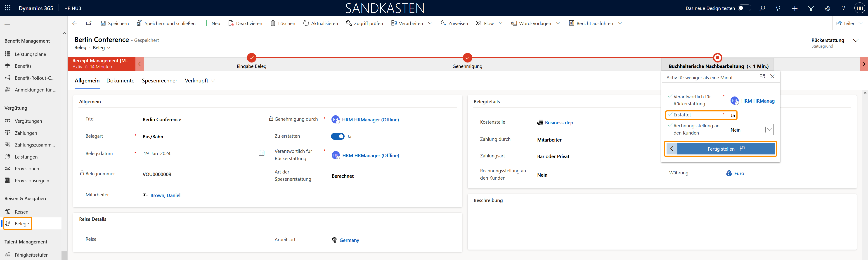This screenshot has width=868, height=260.
Task: Open the 'Brown, Daniel' employee link
Action: [165, 195]
